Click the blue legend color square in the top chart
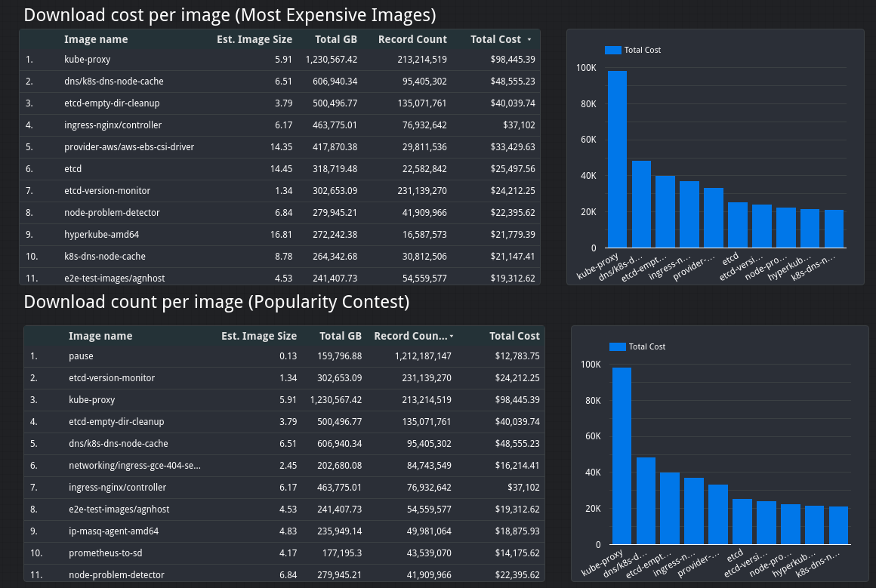This screenshot has height=588, width=876. click(613, 50)
